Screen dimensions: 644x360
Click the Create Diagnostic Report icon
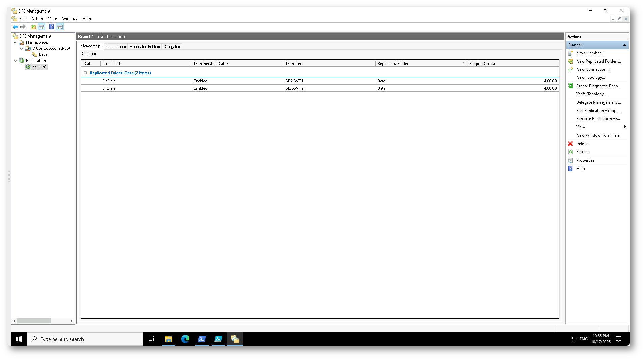point(570,86)
